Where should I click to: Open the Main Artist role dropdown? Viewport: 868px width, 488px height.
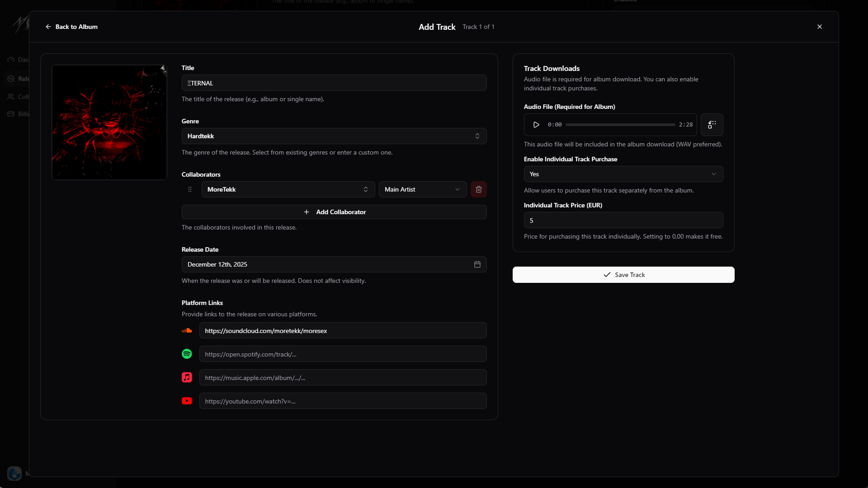(422, 189)
